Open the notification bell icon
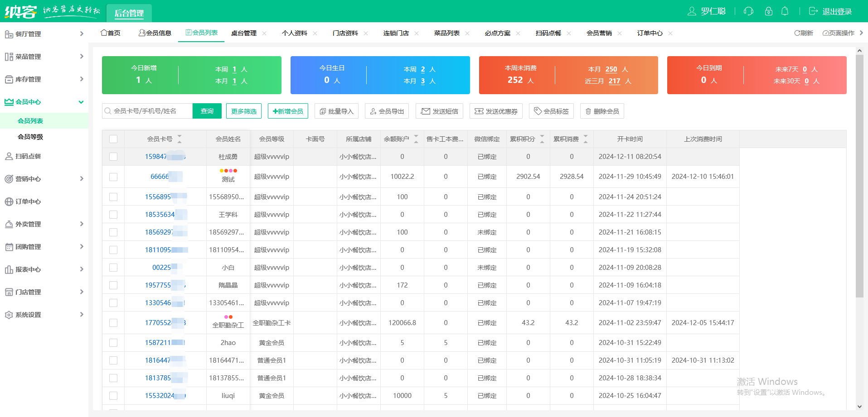Image resolution: width=868 pixels, height=417 pixels. 785,11
